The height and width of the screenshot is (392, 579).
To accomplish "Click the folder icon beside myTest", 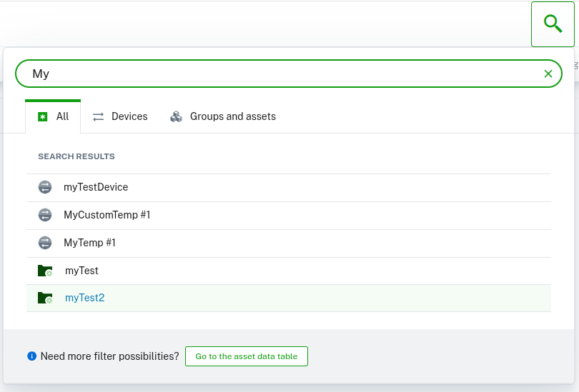I will pos(45,271).
